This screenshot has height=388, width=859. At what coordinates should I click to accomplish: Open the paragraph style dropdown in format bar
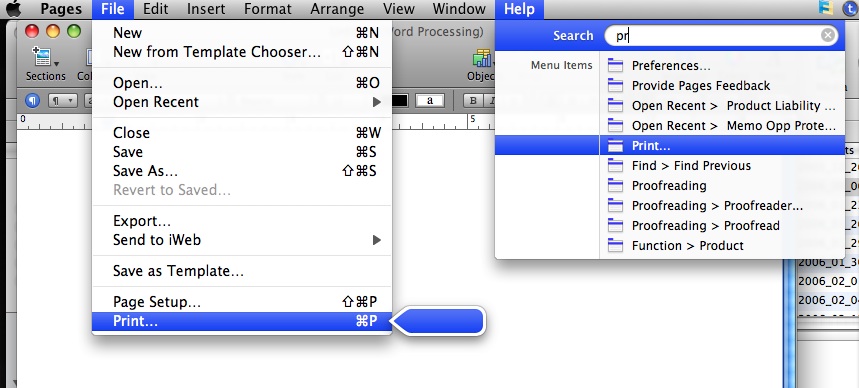[x=62, y=101]
